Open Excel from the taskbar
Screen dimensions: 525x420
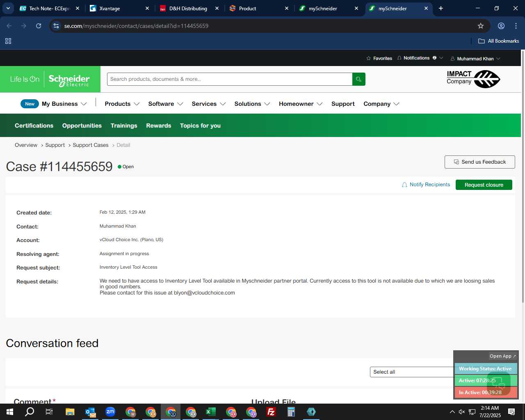pyautogui.click(x=211, y=412)
